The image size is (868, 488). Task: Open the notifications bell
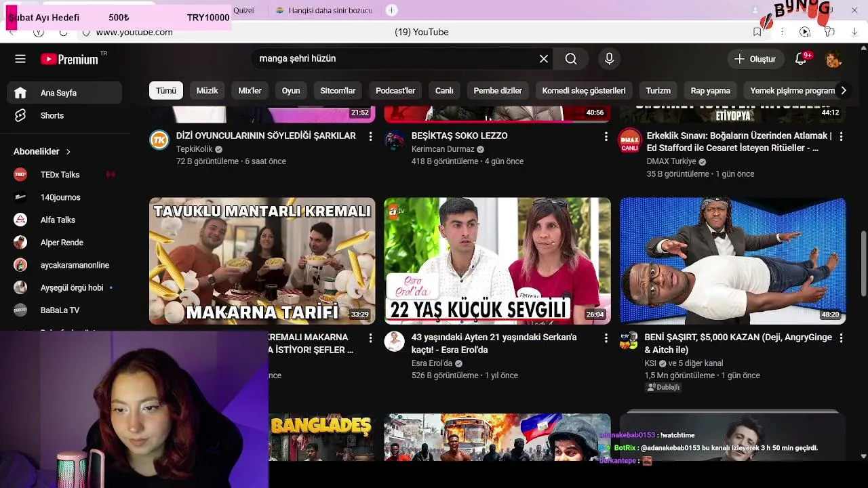(801, 59)
